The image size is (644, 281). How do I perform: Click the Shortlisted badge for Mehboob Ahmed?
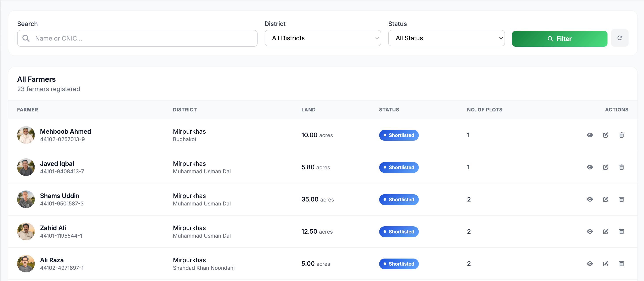pyautogui.click(x=399, y=135)
